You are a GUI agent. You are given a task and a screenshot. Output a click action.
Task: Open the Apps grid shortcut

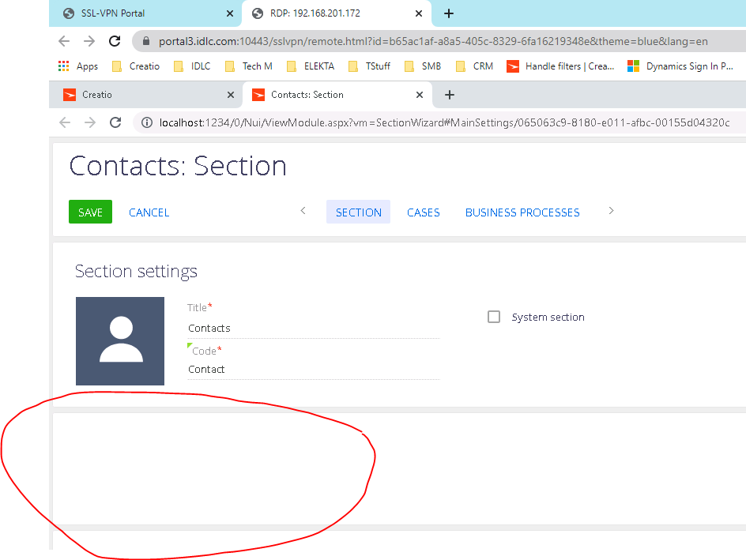click(78, 66)
